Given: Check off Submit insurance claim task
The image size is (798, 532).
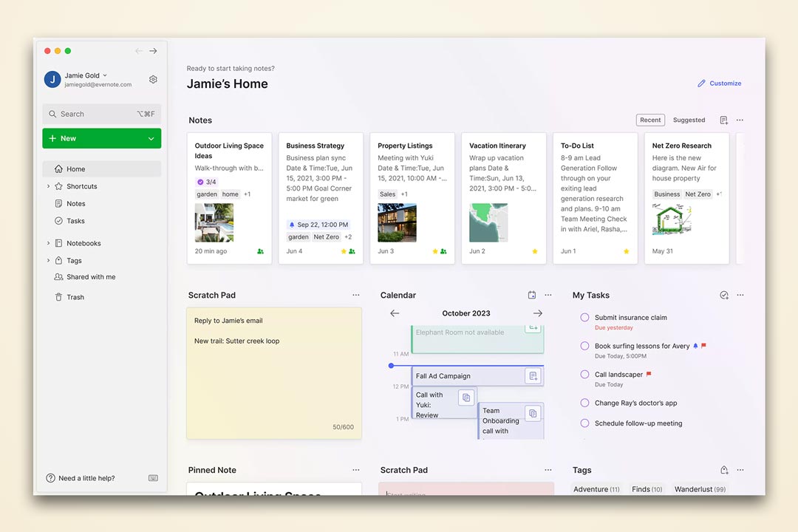Looking at the screenshot, I should [x=584, y=318].
